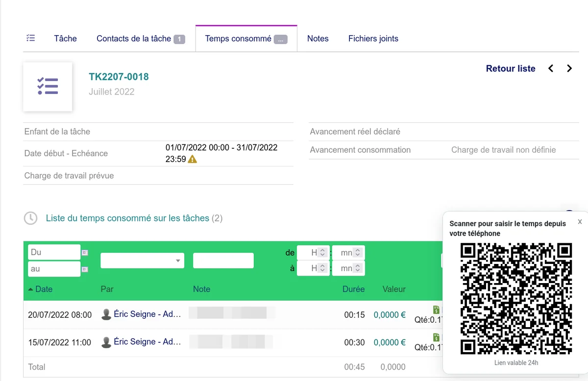
Task: Sort by the Durée column header
Action: click(x=353, y=289)
